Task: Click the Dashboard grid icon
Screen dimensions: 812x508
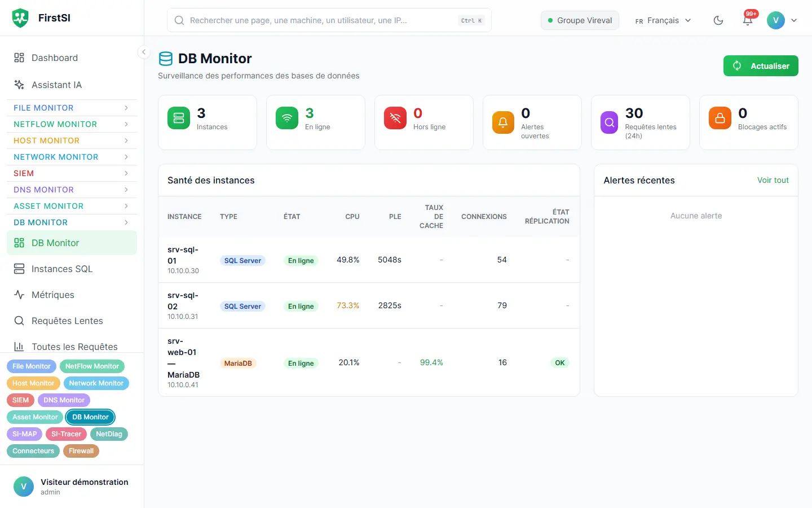Action: tap(19, 58)
